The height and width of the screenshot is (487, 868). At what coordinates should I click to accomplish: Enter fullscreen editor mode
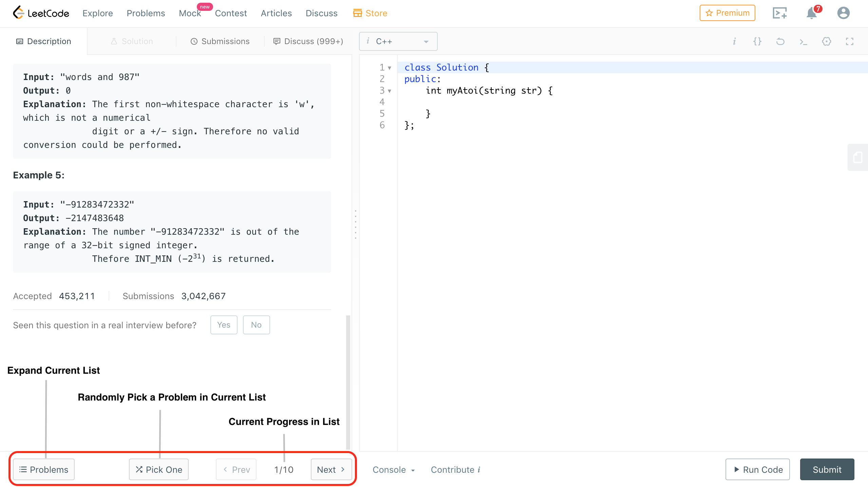coord(850,41)
